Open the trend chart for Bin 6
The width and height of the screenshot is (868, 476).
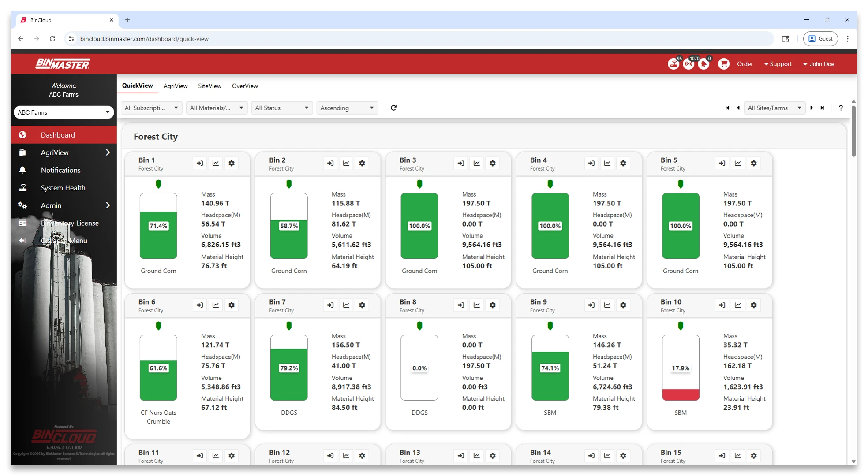pyautogui.click(x=216, y=305)
